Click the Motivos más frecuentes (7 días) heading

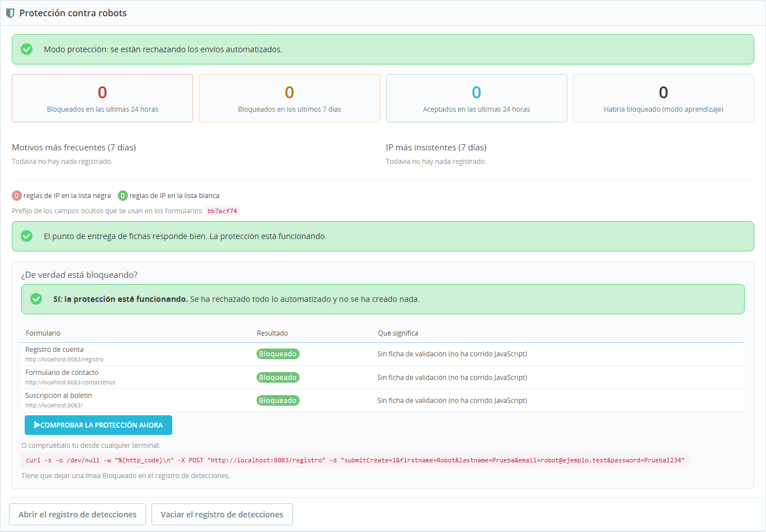[74, 148]
